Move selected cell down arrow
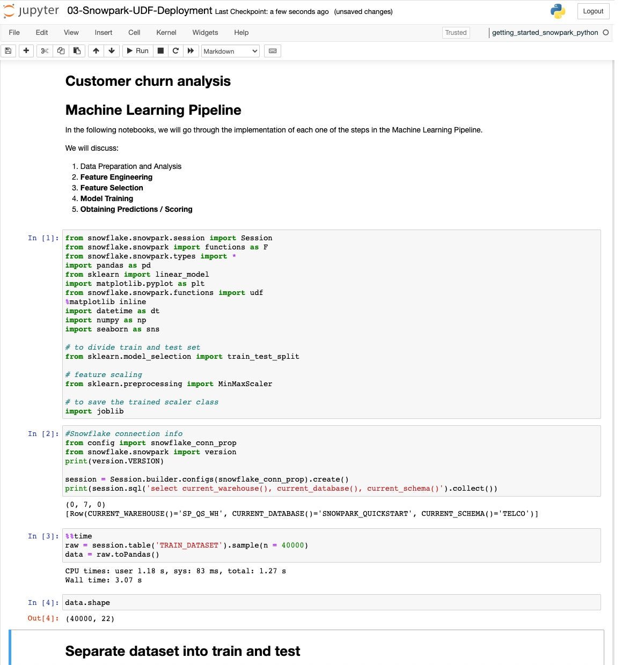Screen dimensions: 644x665 (112, 51)
